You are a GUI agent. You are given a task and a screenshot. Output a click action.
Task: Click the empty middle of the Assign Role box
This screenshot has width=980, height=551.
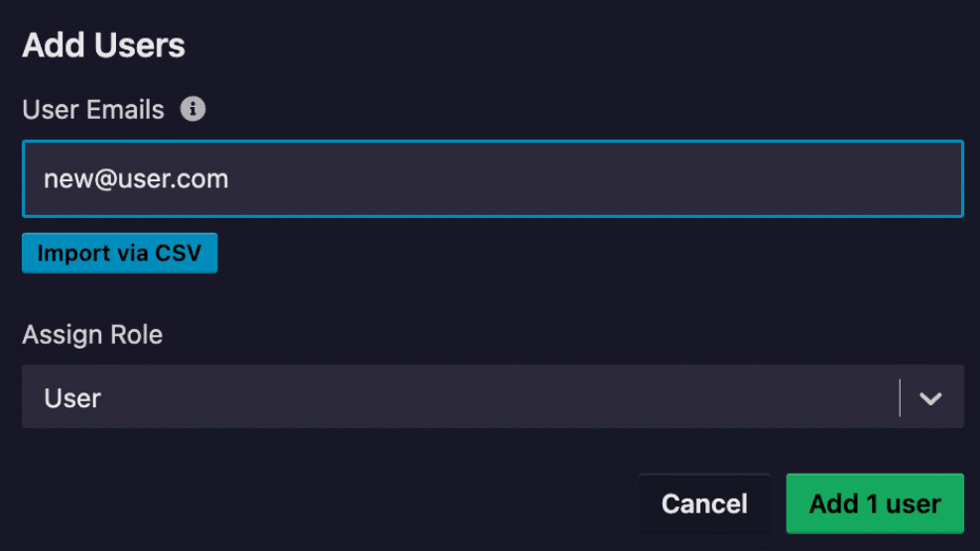(x=476, y=398)
